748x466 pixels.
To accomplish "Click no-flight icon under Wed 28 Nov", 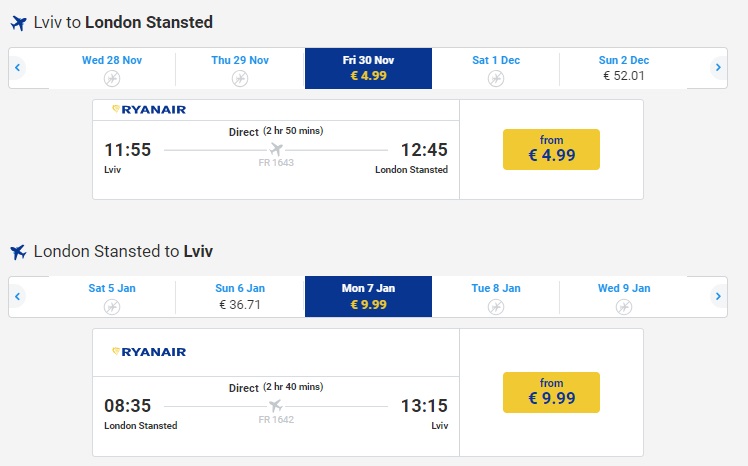I will 112,78.
